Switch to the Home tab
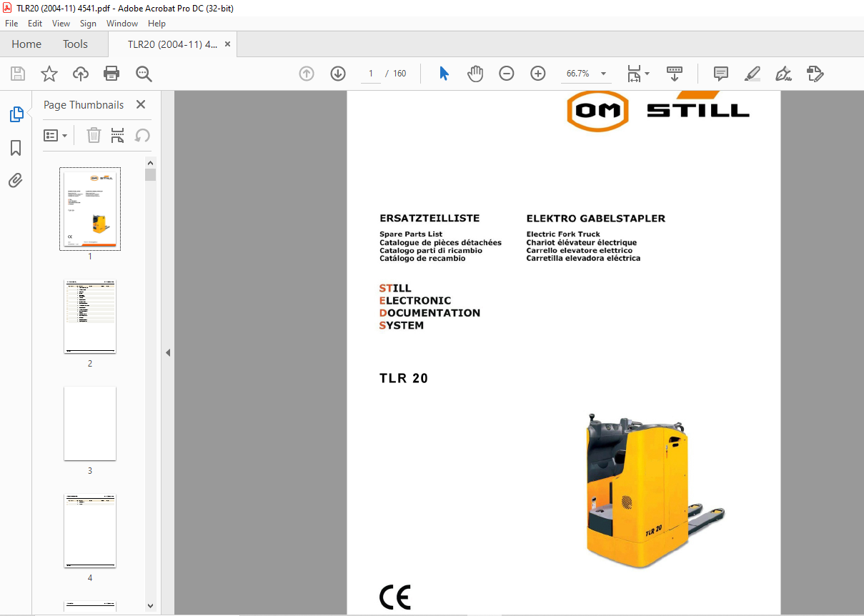 click(x=26, y=44)
